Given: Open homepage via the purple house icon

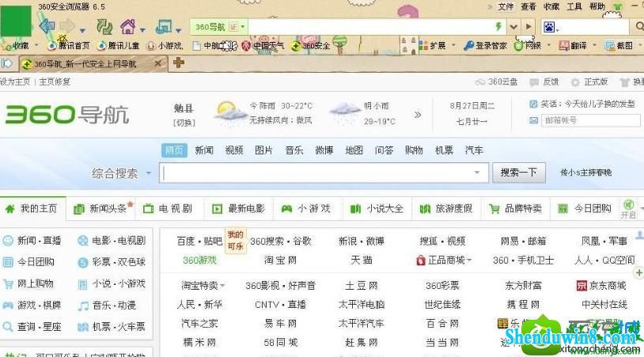Looking at the screenshot, I should tap(127, 27).
